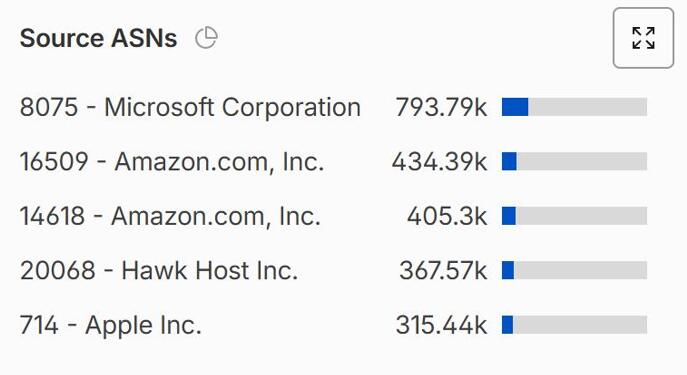Click the 405.3k value for ASN 14618

pos(446,216)
